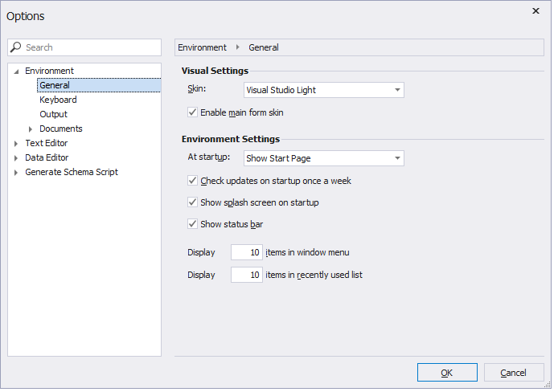Open the Skin dropdown list

tap(399, 90)
